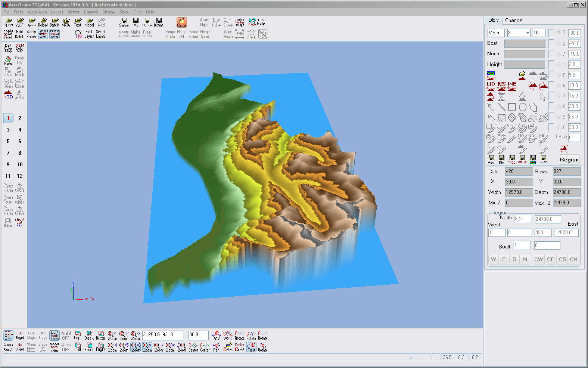Image resolution: width=588 pixels, height=368 pixels.
Task: Click Camera Reset button
Action: coord(8,347)
